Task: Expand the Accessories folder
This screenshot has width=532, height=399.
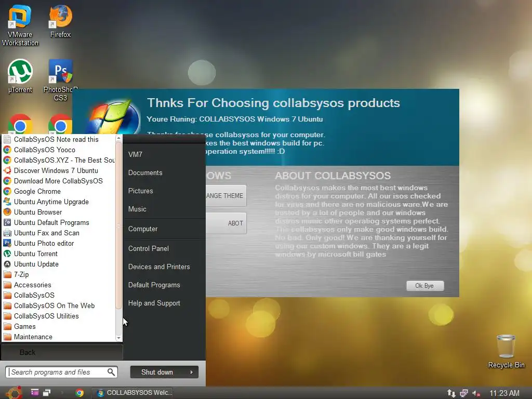Action: pos(59,285)
